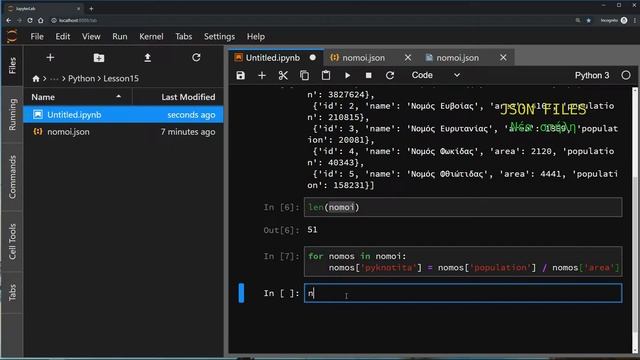Screen dimensions: 640x360
Task: Open the Settings menu
Action: 219,37
